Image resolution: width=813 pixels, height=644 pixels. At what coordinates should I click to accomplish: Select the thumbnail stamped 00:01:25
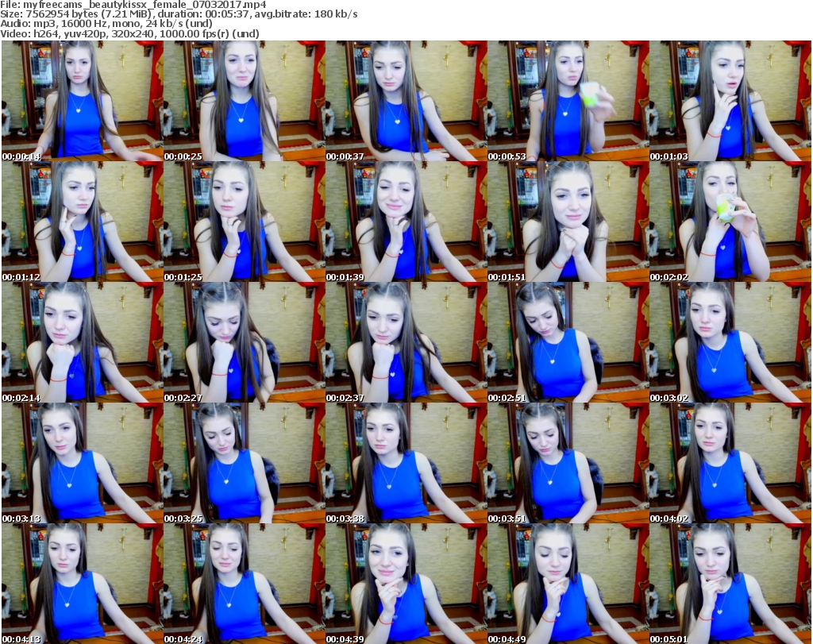point(245,222)
